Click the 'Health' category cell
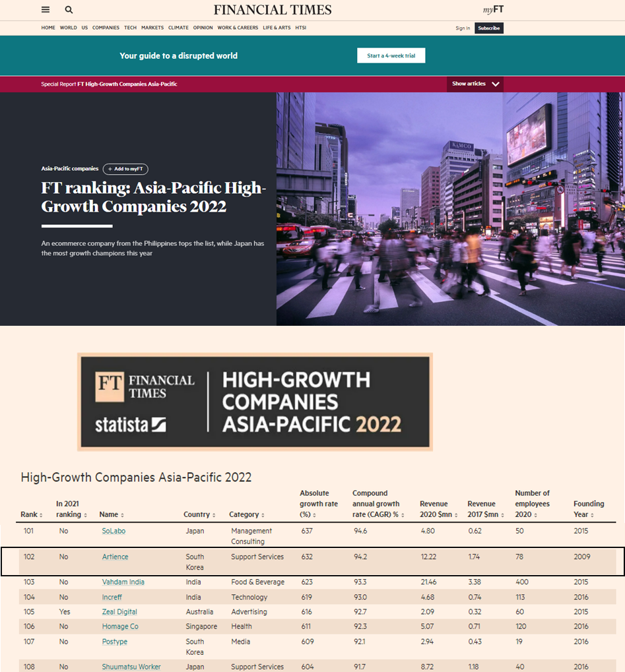Viewport: 625px width, 672px height. tap(242, 626)
